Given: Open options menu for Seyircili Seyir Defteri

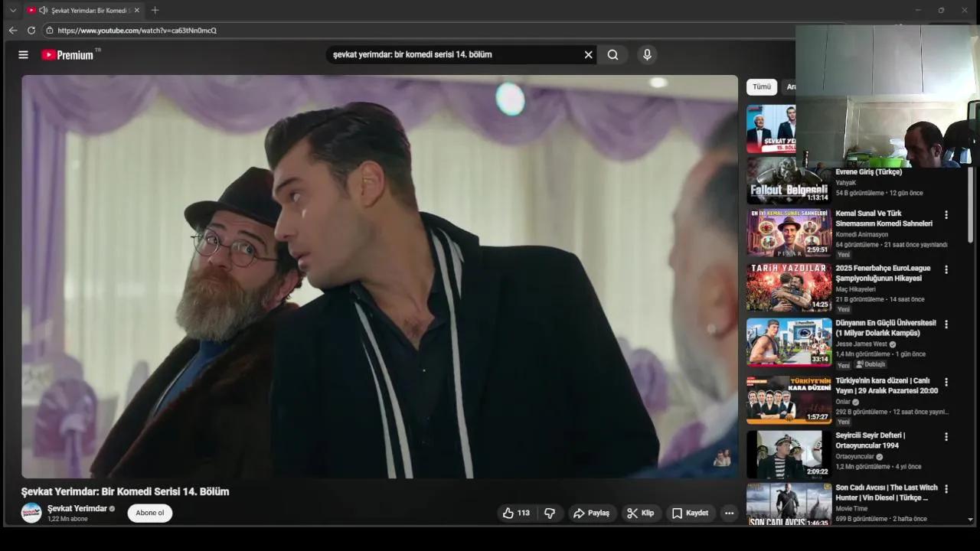Looking at the screenshot, I should 946,437.
